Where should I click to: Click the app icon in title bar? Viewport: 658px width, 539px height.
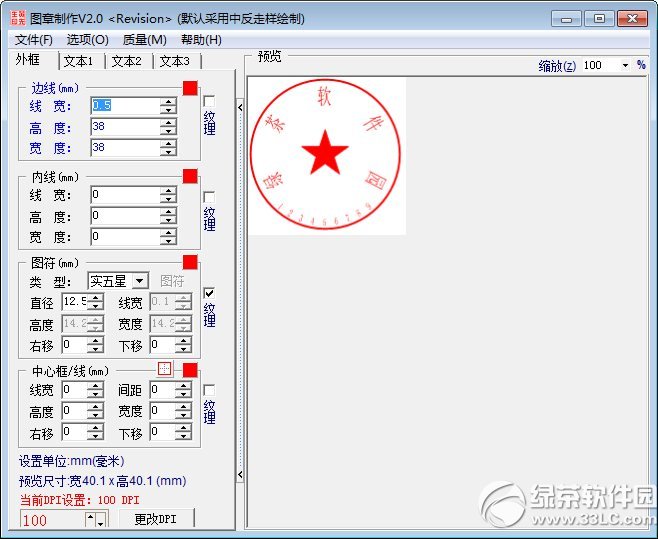pyautogui.click(x=18, y=18)
